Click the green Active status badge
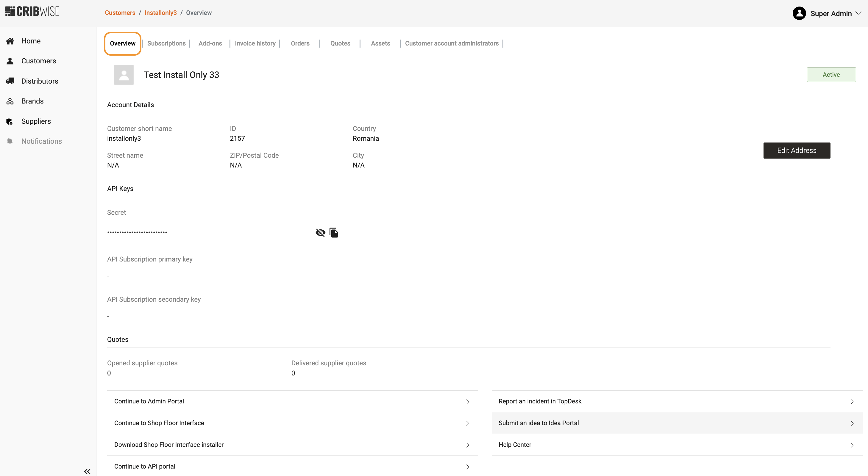The width and height of the screenshot is (868, 476). 831,75
